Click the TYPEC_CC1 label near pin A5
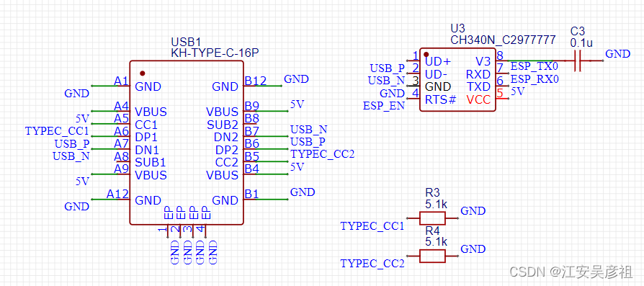The image size is (644, 286). click(x=57, y=131)
